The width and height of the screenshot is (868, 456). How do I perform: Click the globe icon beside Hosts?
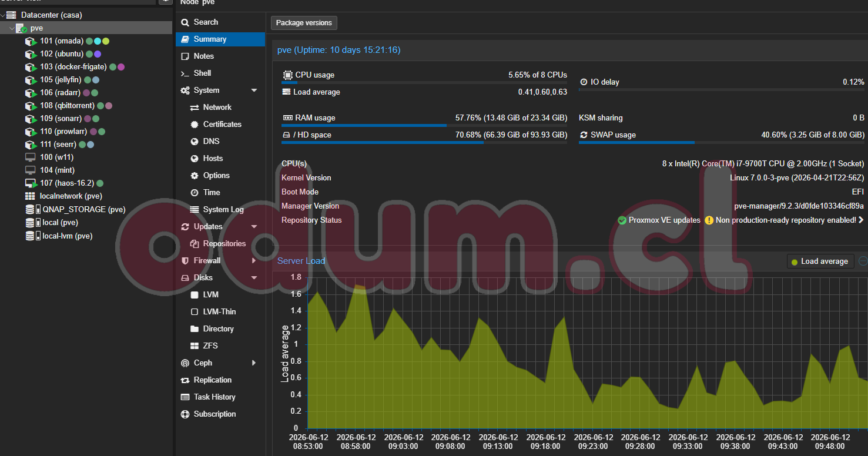(x=195, y=159)
